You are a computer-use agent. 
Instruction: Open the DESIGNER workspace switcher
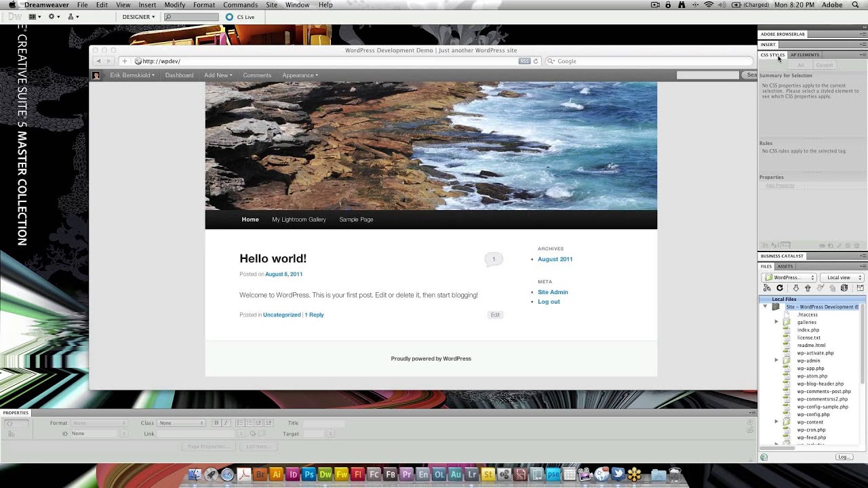pos(138,17)
